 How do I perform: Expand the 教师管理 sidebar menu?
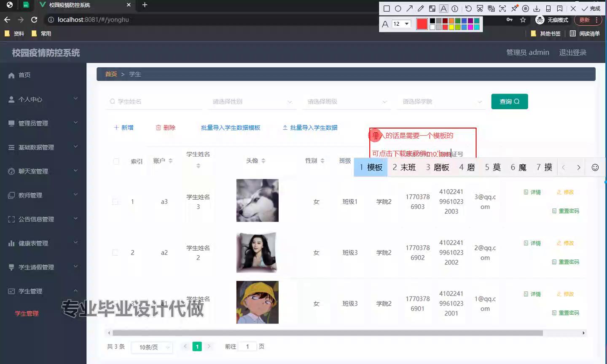(x=43, y=195)
